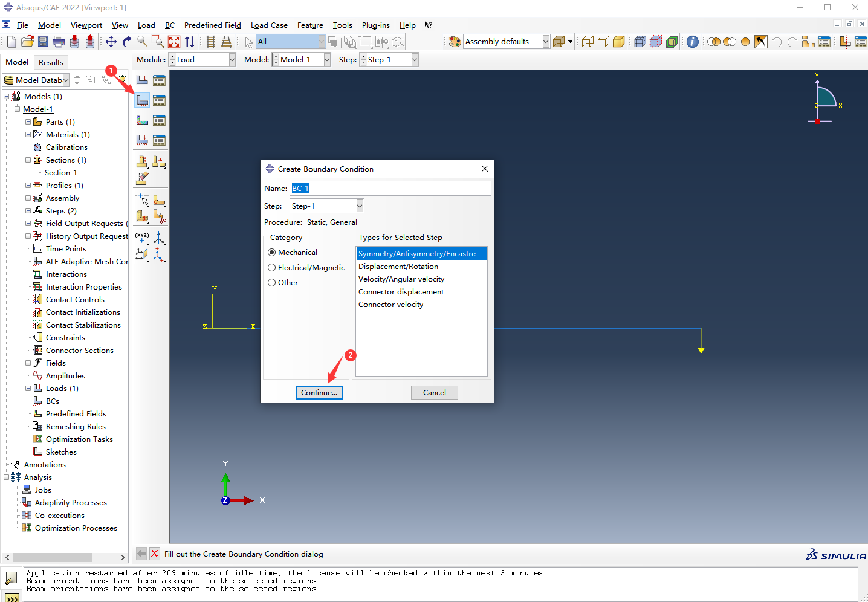Select the Other category radio button

click(272, 283)
